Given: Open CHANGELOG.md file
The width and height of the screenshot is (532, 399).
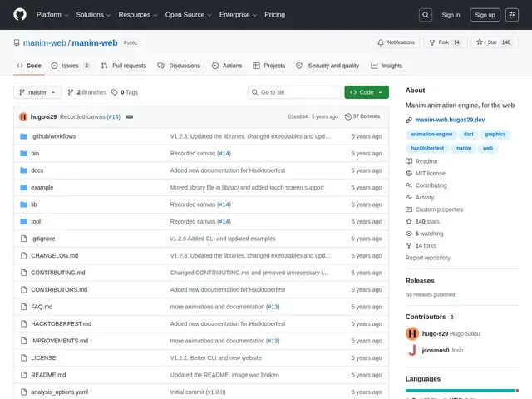Looking at the screenshot, I should click(x=55, y=255).
